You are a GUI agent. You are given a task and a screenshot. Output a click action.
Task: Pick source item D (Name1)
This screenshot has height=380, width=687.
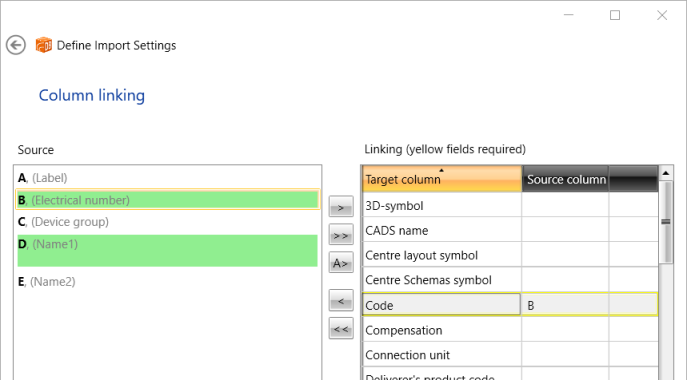pyautogui.click(x=167, y=251)
